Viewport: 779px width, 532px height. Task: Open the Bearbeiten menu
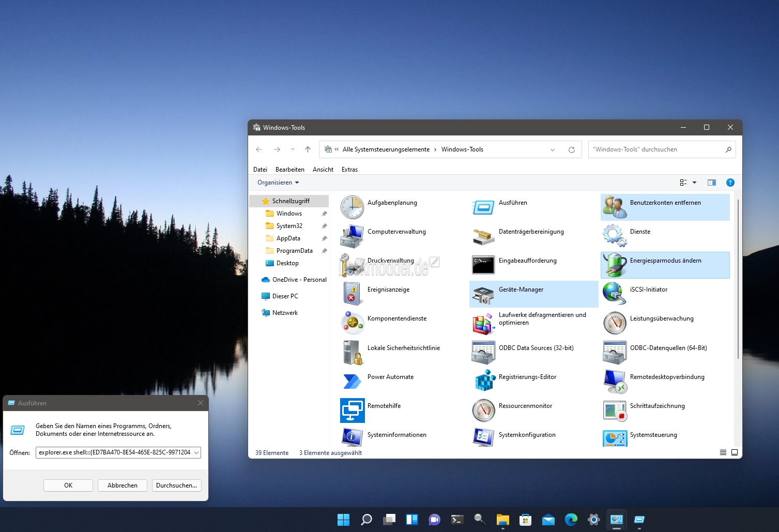290,170
